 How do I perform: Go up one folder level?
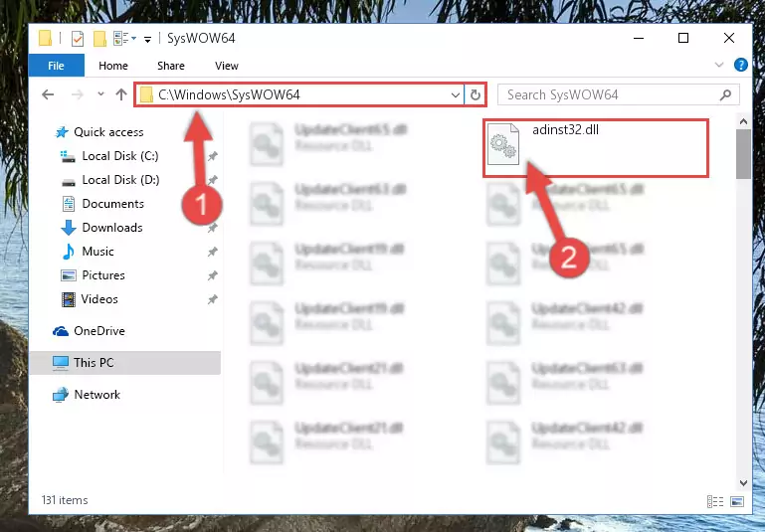[x=121, y=94]
